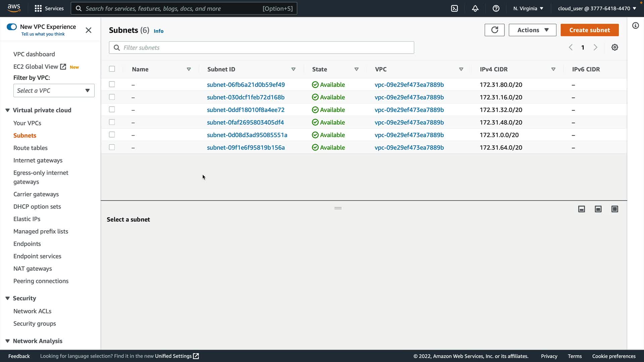Image resolution: width=644 pixels, height=362 pixels.
Task: Maximize the details split panel
Action: pos(614,209)
